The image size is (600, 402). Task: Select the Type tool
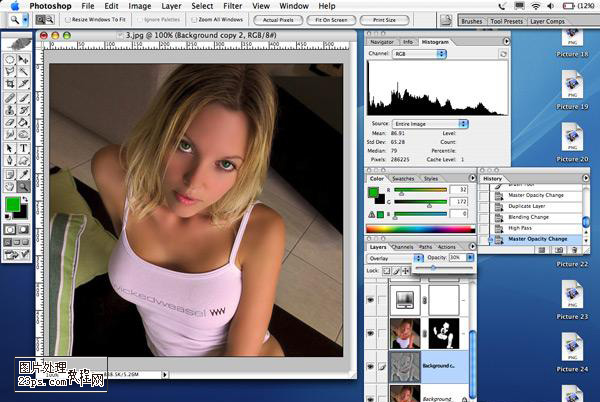coord(23,148)
